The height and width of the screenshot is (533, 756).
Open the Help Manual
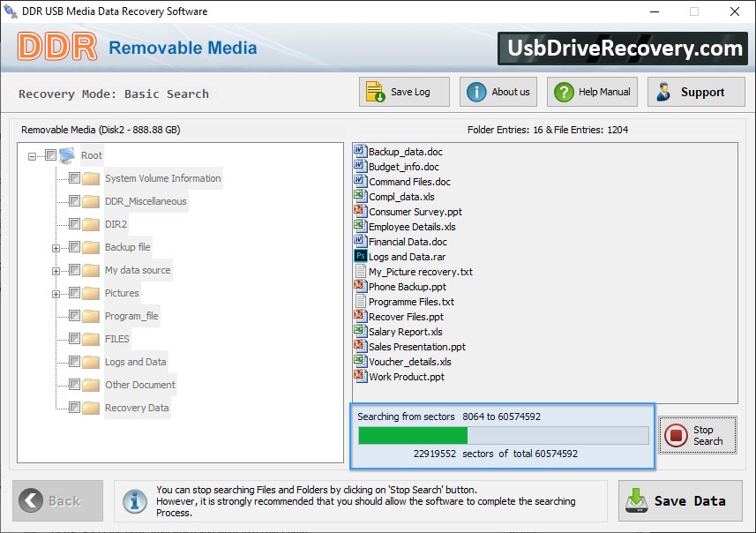(x=592, y=92)
